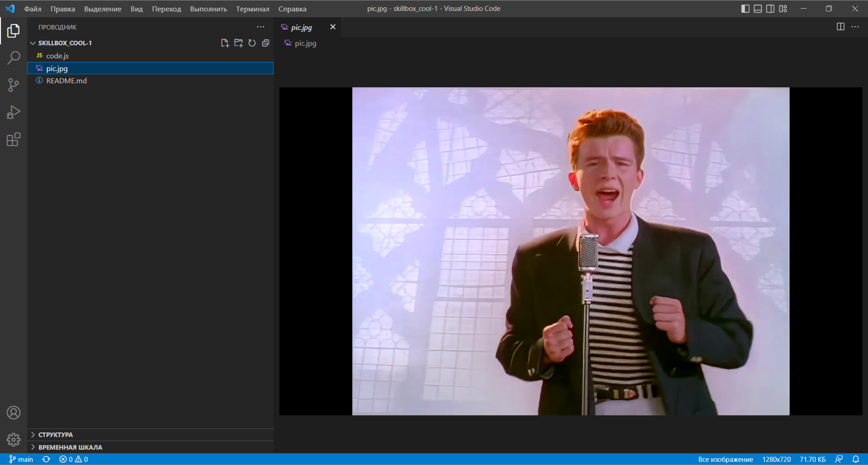The height and width of the screenshot is (465, 868).
Task: Click the VS Code logo icon
Action: (x=10, y=8)
